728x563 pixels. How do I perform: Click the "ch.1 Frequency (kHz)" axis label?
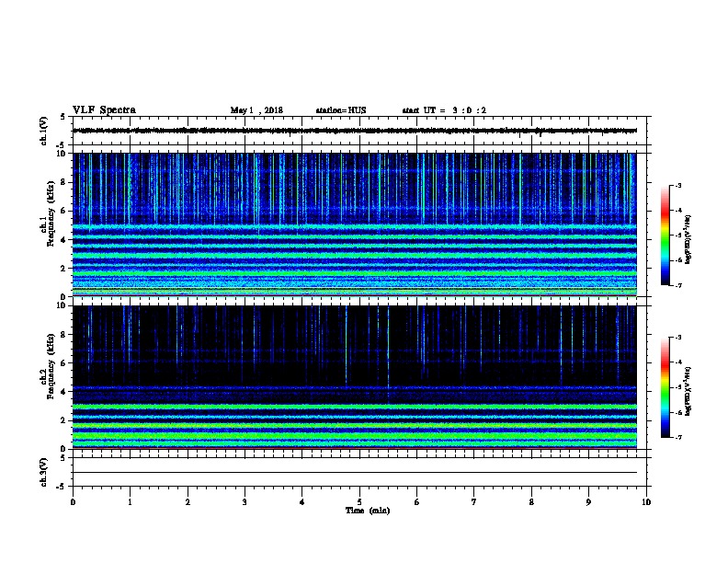coord(47,213)
